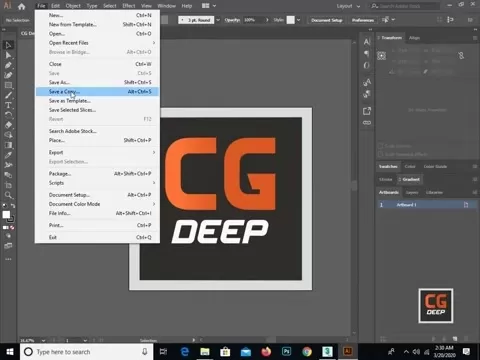
Task: Open the Paragraph panel icon
Action: [367, 53]
